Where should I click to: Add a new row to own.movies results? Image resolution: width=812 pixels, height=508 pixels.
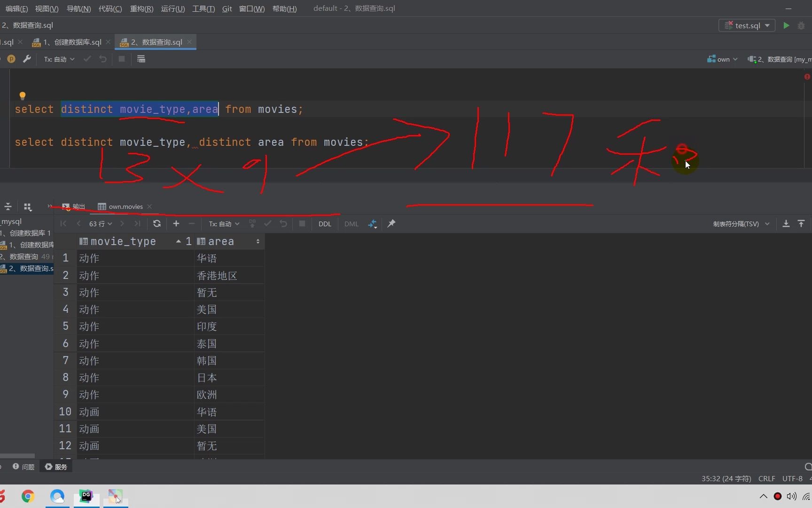pyautogui.click(x=176, y=223)
